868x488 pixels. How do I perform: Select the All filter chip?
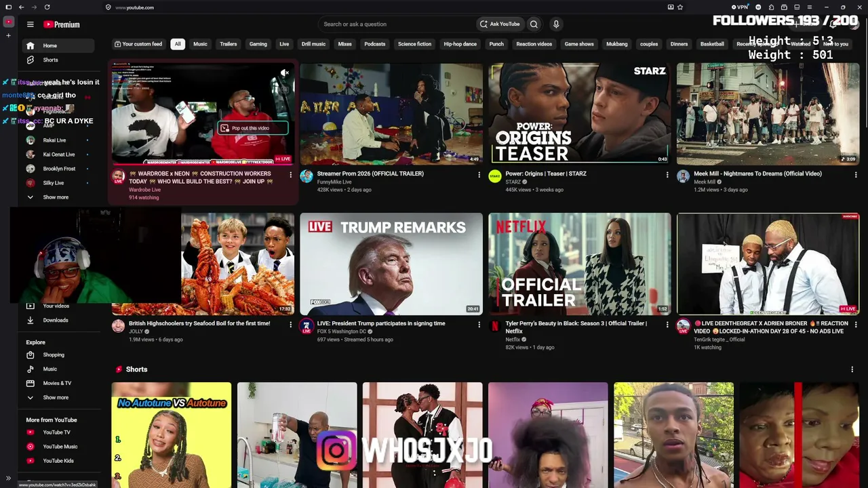coord(178,44)
